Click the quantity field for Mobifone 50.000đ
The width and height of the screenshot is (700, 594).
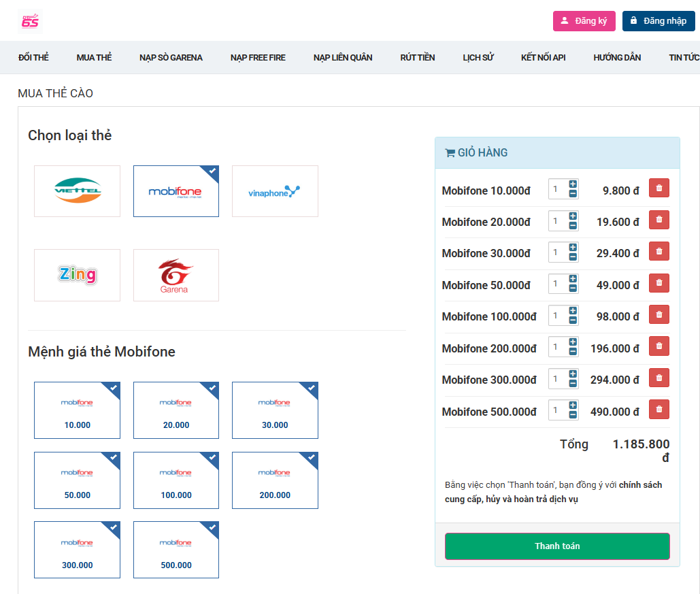(558, 284)
